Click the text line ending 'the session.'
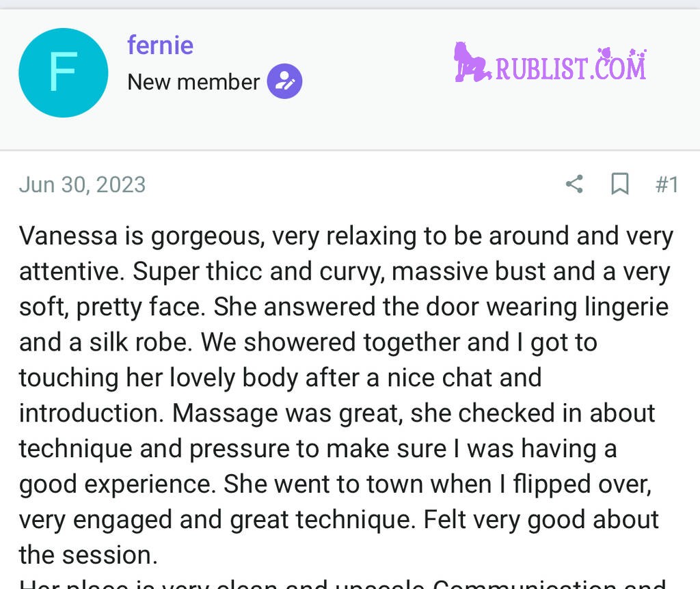 pos(88,555)
